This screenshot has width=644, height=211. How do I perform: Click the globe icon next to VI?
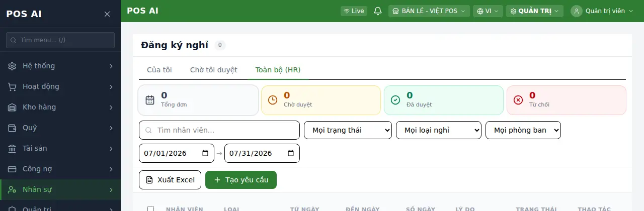click(x=480, y=11)
